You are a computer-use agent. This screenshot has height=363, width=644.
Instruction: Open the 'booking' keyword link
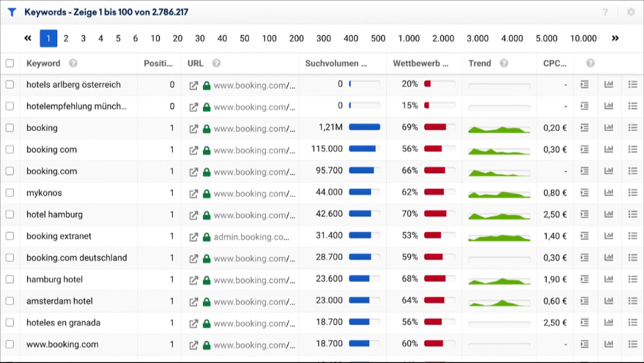[42, 127]
